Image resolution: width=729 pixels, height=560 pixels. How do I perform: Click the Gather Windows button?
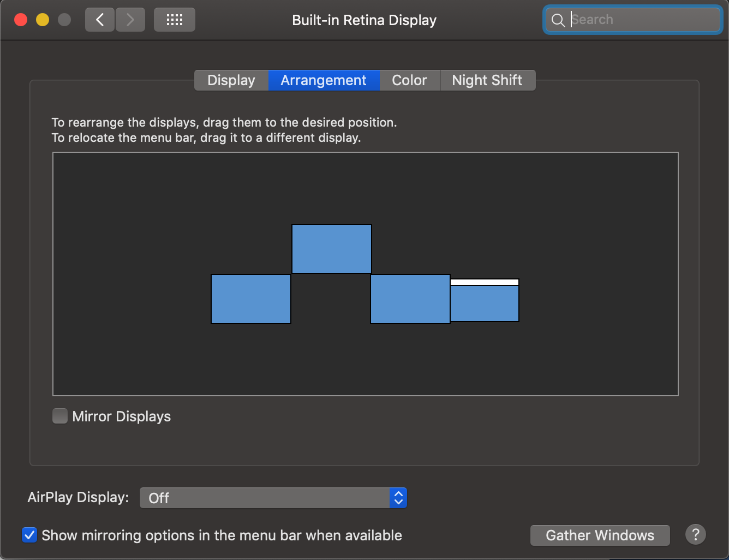coord(600,535)
